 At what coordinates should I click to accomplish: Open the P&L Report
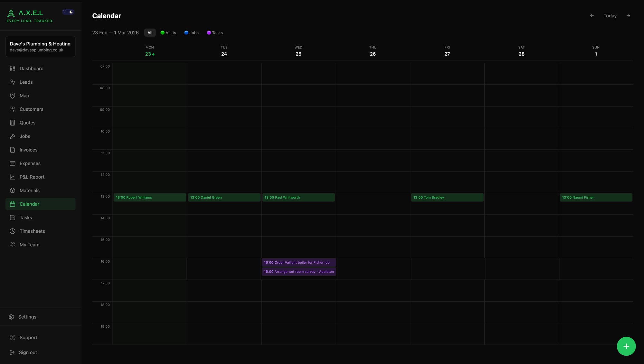pos(31,177)
